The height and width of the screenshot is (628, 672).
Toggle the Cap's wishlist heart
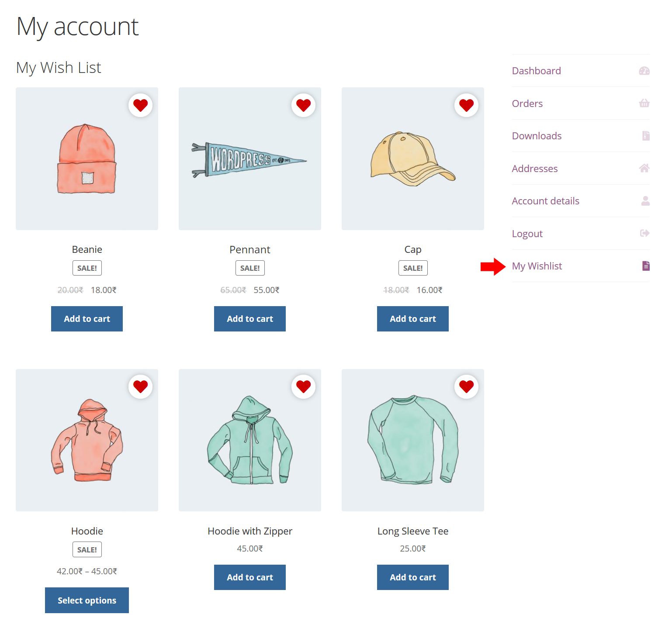[466, 105]
